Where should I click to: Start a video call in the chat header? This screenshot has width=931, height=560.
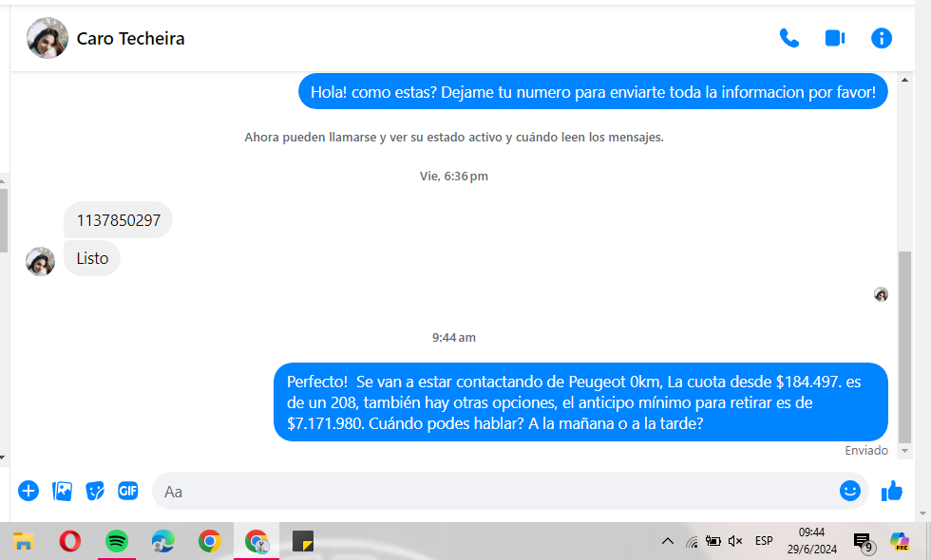pos(835,38)
